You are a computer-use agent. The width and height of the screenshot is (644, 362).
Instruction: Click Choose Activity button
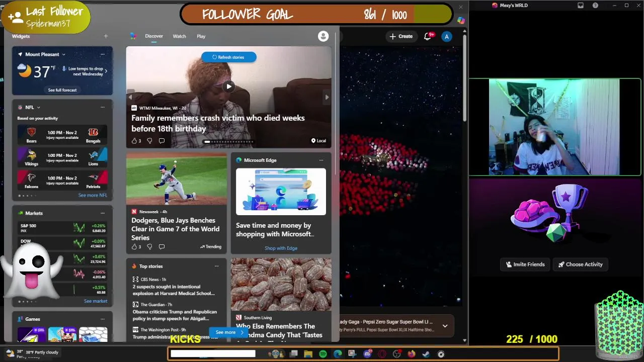[x=580, y=264]
